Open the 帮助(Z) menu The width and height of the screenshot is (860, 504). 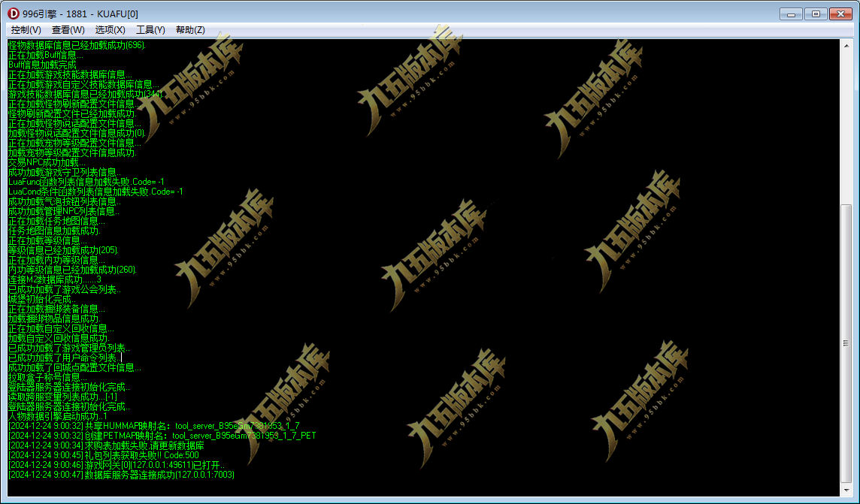190,29
